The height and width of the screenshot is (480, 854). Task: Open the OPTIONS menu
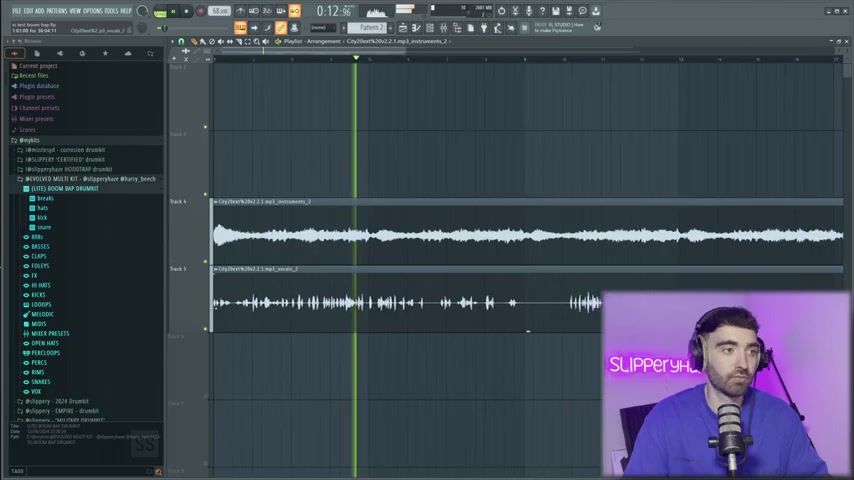93,11
